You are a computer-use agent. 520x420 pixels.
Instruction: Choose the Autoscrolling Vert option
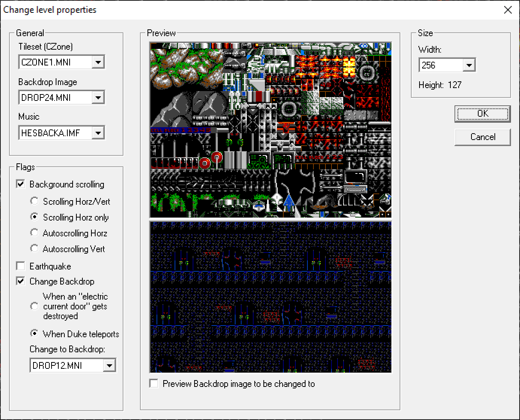34,248
